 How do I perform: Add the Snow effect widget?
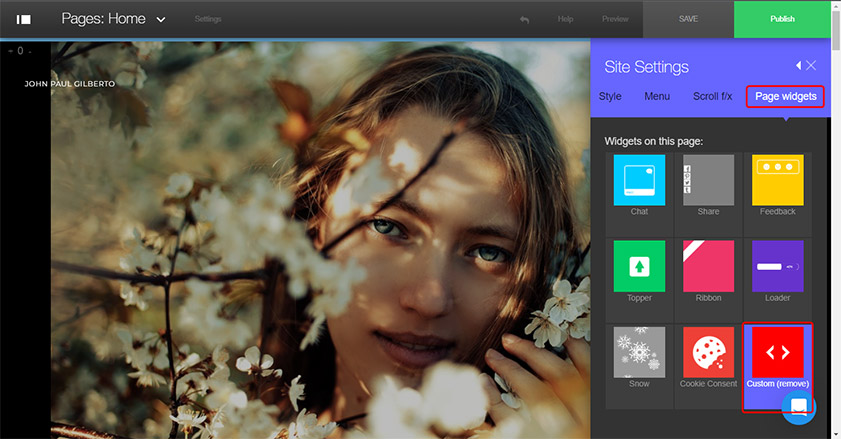(x=639, y=353)
